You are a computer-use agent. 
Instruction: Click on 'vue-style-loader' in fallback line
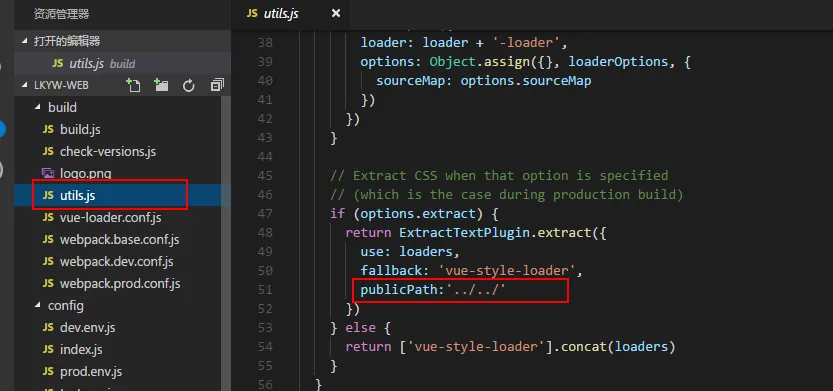pyautogui.click(x=507, y=271)
